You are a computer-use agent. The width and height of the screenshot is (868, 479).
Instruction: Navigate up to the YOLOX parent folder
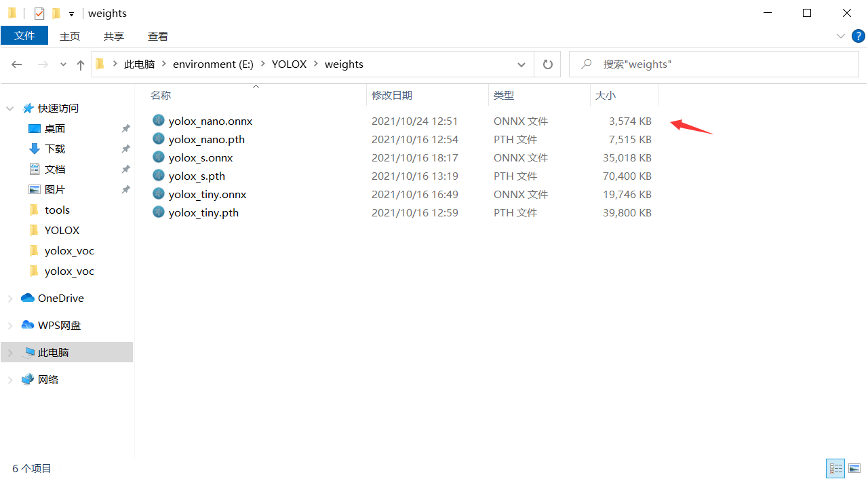tap(80, 64)
